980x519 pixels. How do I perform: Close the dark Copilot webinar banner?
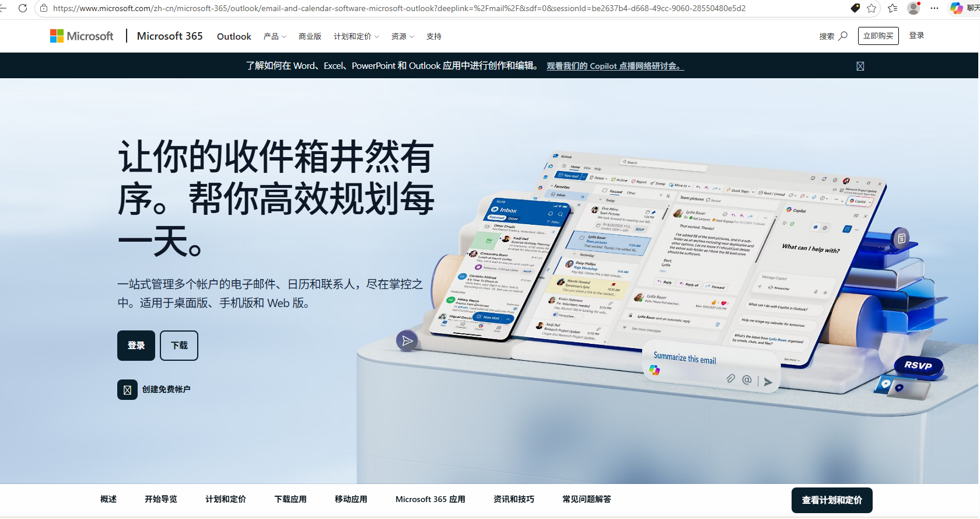(860, 66)
